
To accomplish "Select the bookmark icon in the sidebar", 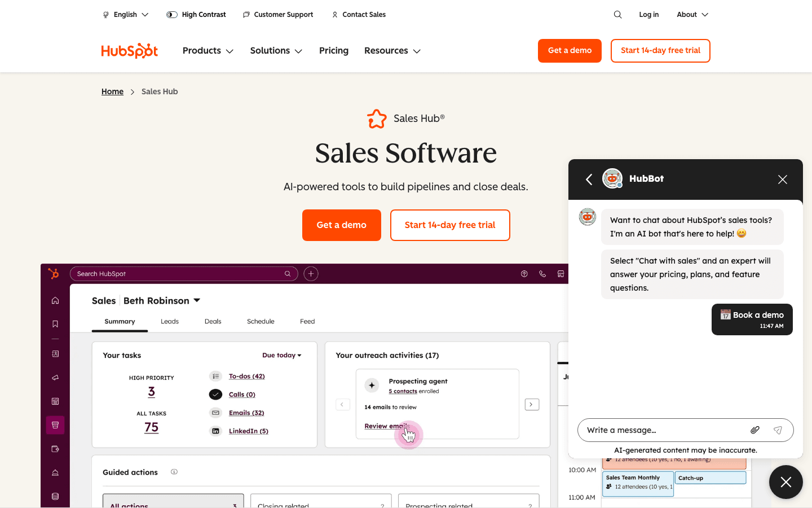I will coord(55,323).
